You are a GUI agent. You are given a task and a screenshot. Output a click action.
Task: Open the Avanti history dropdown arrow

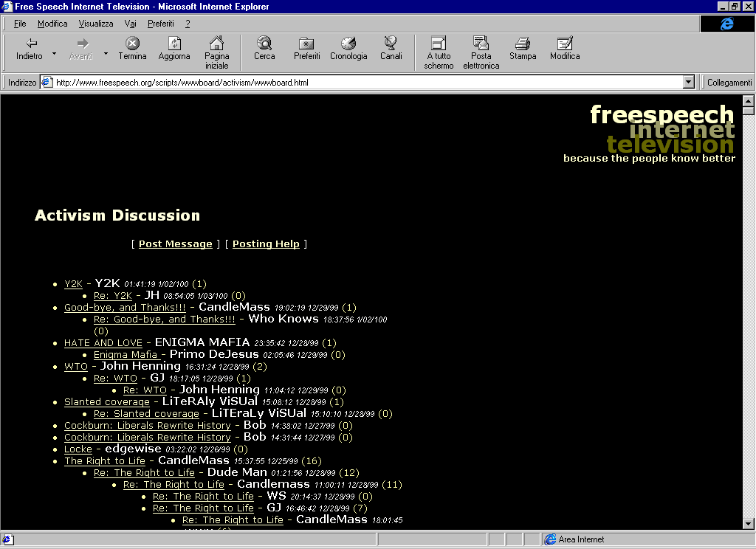pos(106,54)
